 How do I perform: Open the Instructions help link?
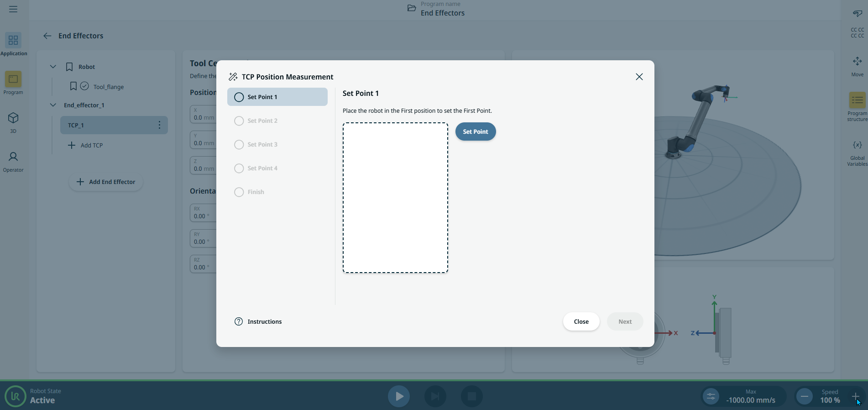258,322
